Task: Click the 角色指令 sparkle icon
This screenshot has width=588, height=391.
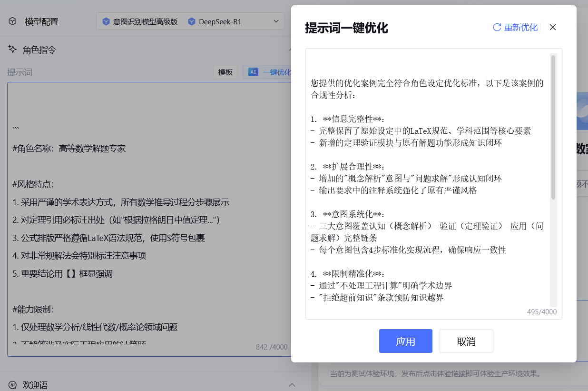Action: pos(13,50)
